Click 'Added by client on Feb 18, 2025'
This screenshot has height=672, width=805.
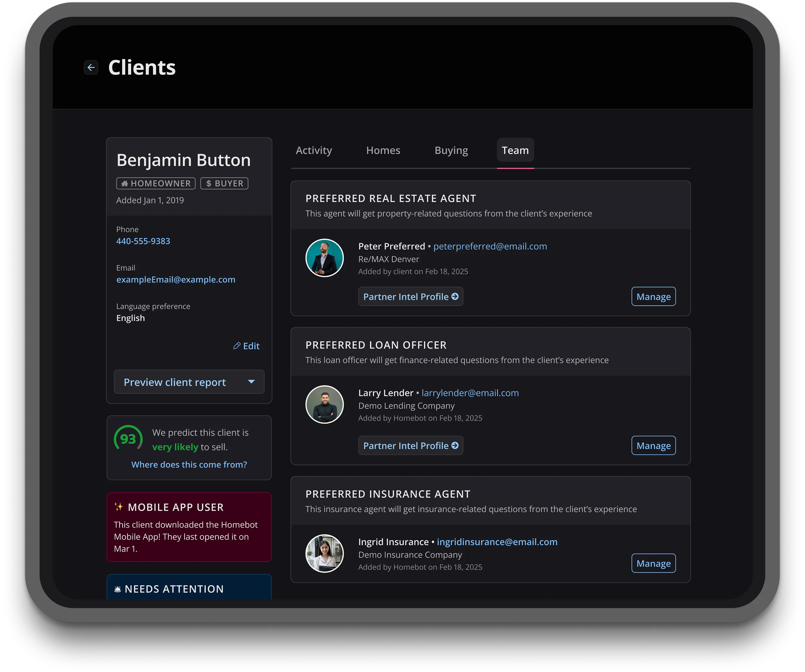coord(413,271)
